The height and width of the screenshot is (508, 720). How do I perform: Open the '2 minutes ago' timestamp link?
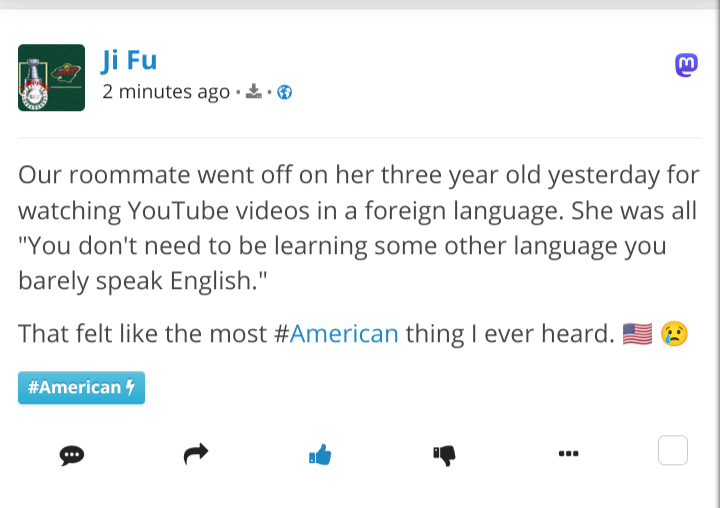pos(166,92)
